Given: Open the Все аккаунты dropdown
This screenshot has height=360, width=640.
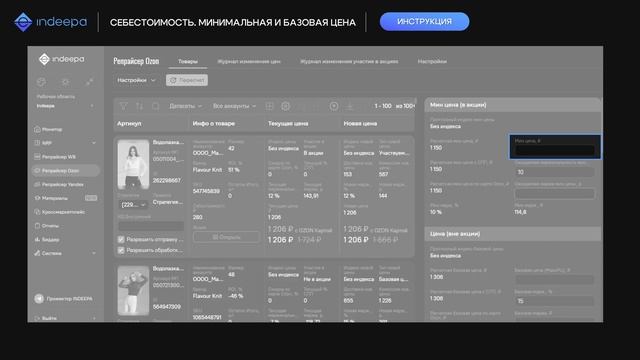Looking at the screenshot, I should (234, 106).
